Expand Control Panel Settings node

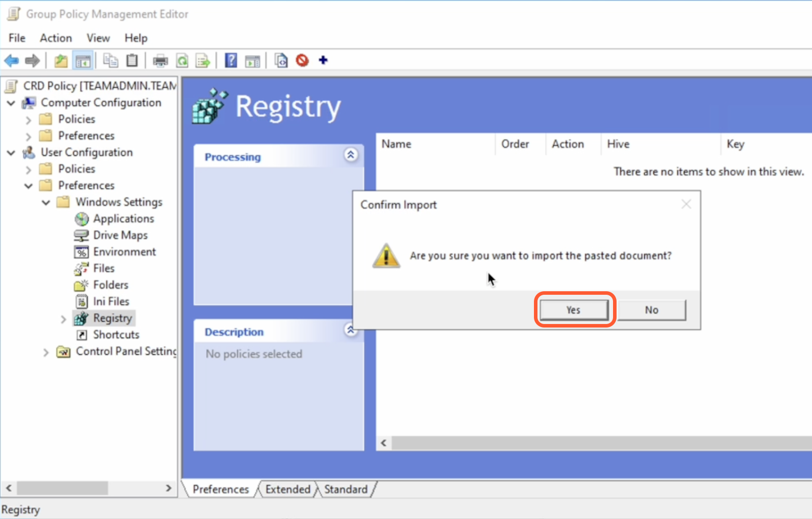click(46, 352)
